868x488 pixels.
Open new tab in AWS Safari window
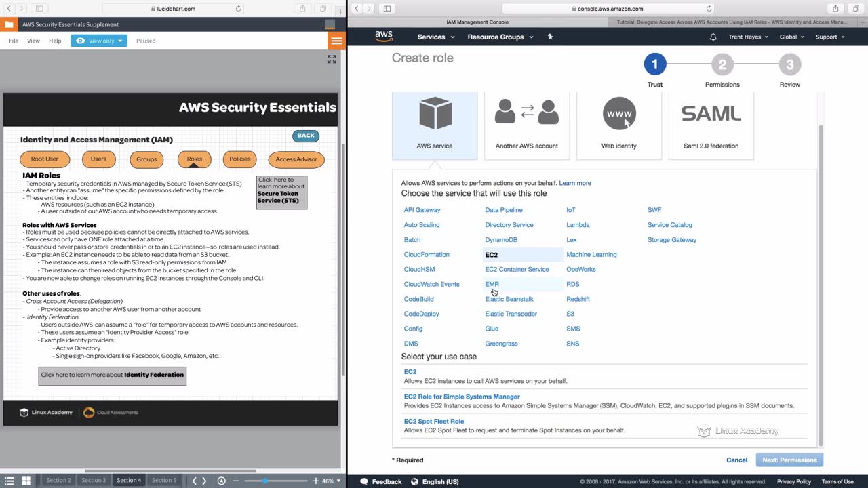click(863, 22)
